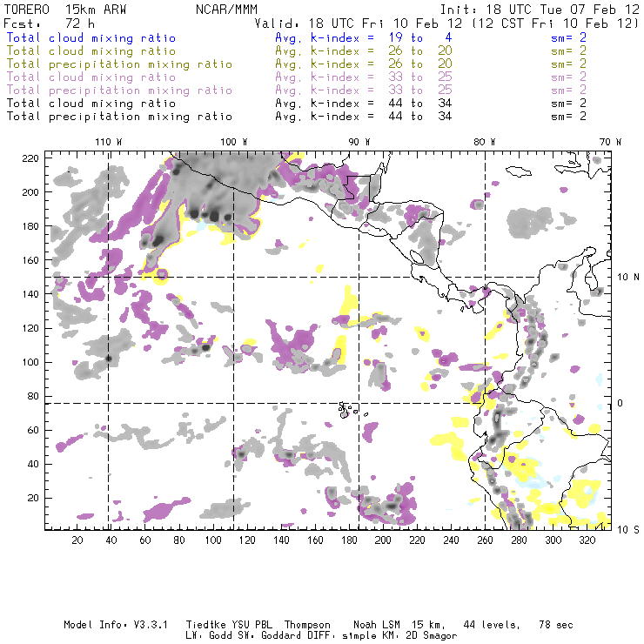Click the "120" tick on the horizontal axis

(247, 540)
